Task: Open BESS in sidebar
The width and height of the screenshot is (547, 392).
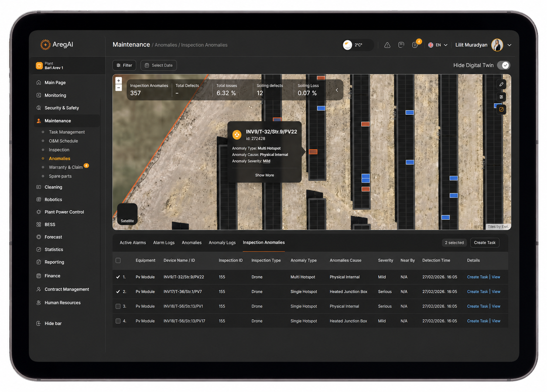Action: point(50,225)
